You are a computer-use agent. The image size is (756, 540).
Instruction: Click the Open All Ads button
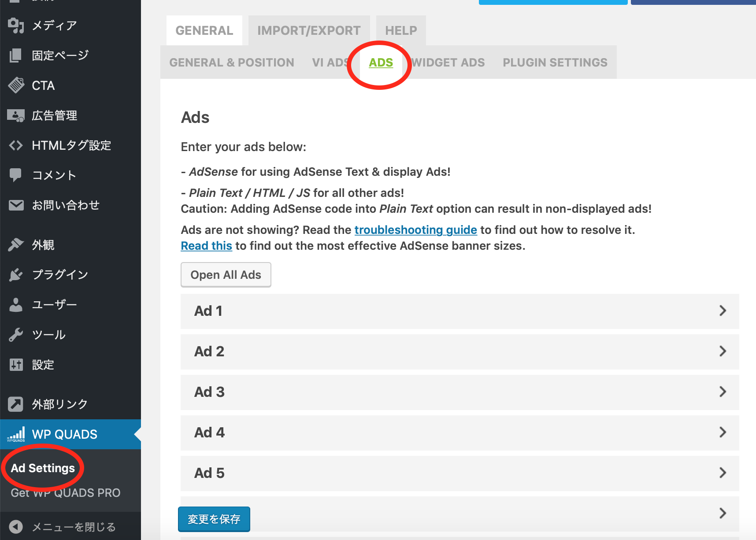tap(226, 275)
